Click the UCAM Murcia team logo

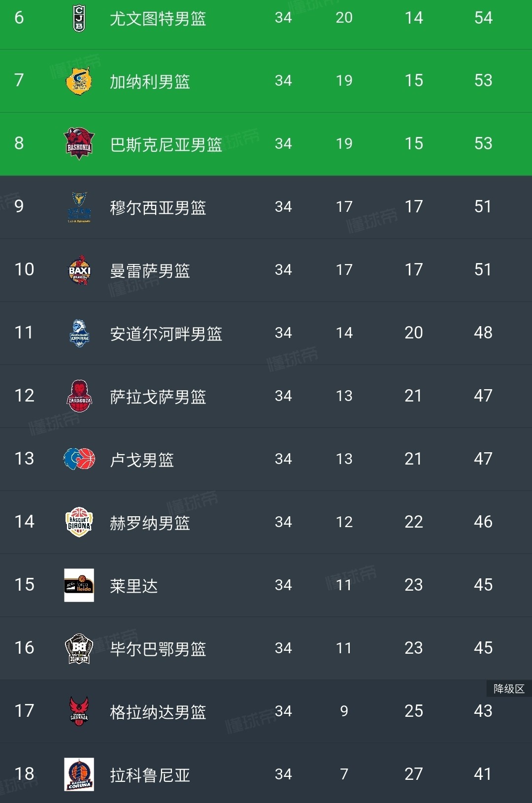(79, 207)
